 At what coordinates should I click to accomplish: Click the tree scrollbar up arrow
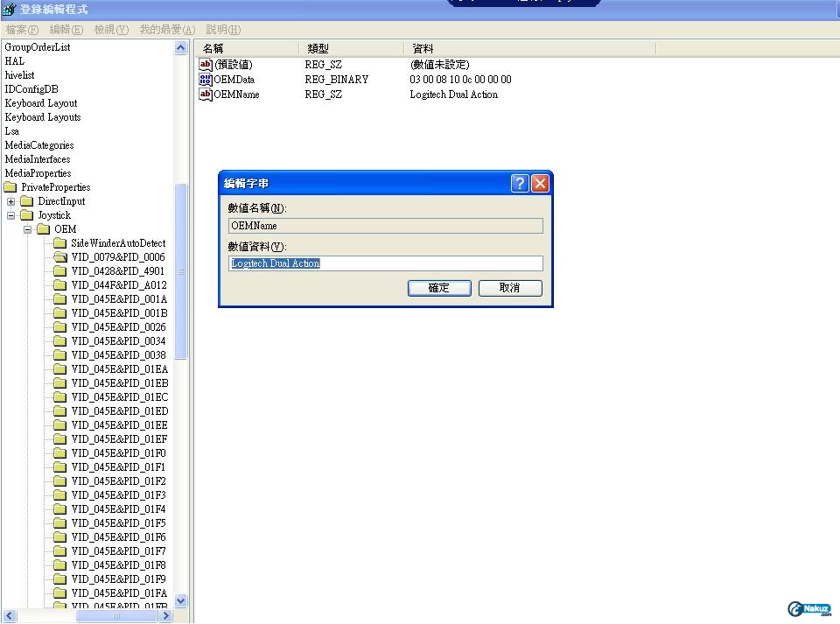point(181,48)
